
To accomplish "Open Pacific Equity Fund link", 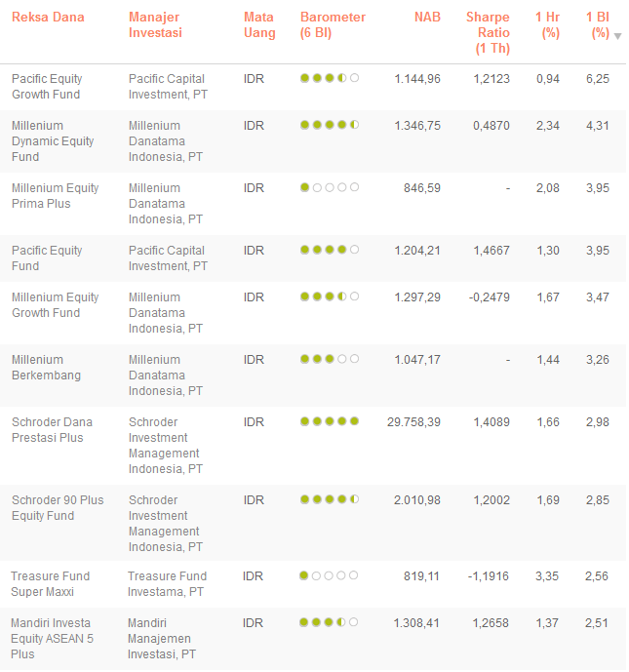I will 47,257.
